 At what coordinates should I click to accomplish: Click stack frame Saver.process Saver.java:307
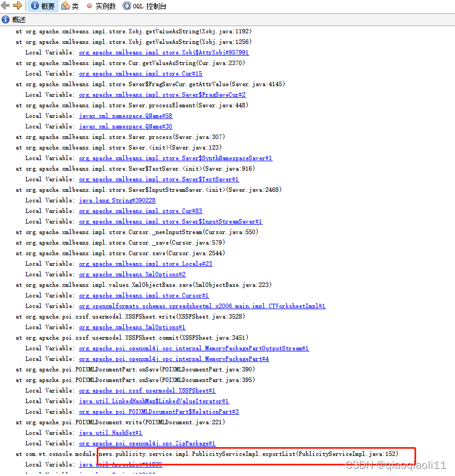tap(120, 137)
